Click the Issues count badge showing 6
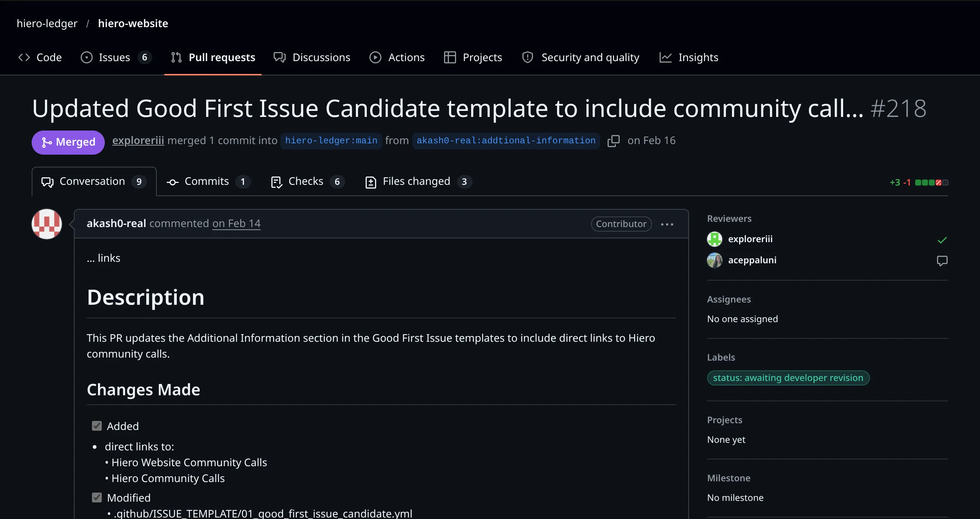Screen dimensions: 980x519 pyautogui.click(x=145, y=57)
